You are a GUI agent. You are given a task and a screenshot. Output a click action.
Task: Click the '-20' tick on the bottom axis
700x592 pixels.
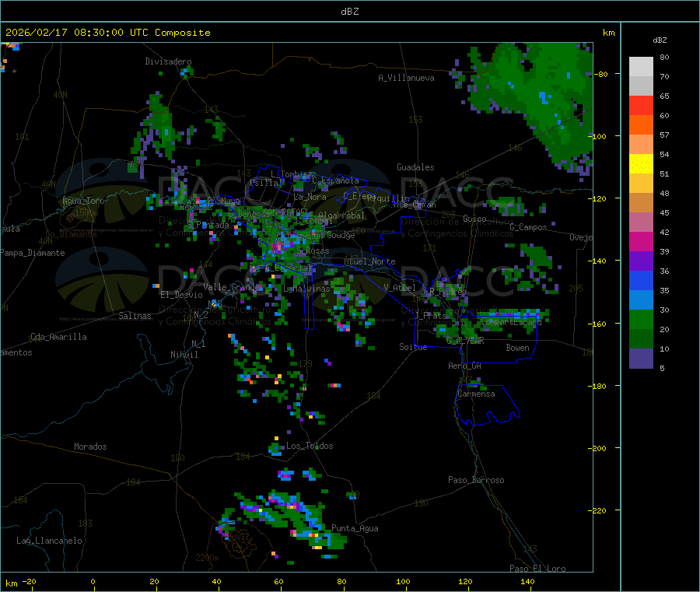coord(29,581)
